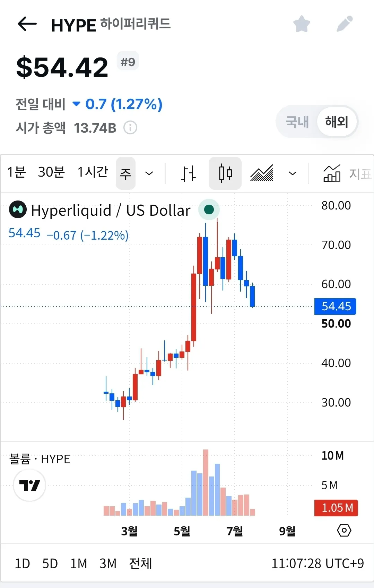Expand the timeframe dropdown next to 주

pos(149,173)
